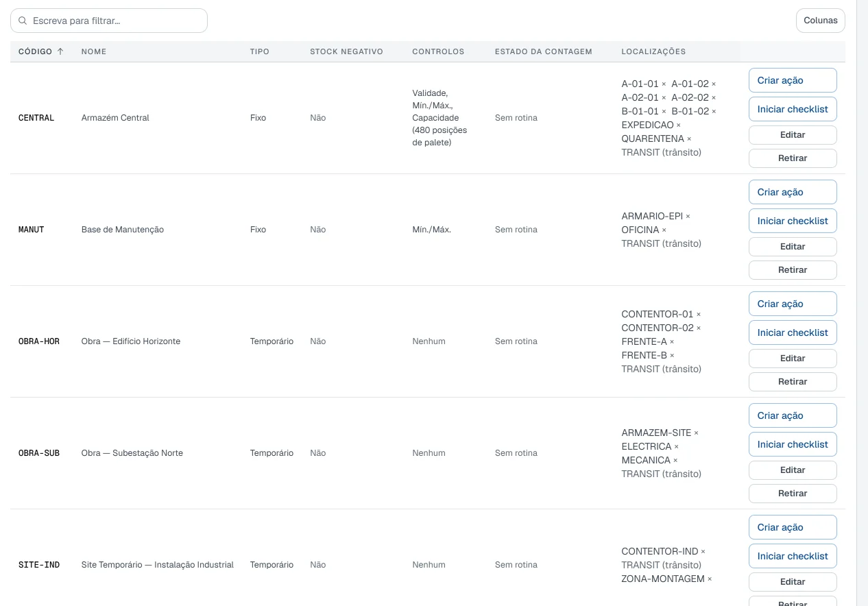Remove EXPEDICAO from the CENTRAL locations
Viewport: 868px width, 606px height.
point(679,125)
